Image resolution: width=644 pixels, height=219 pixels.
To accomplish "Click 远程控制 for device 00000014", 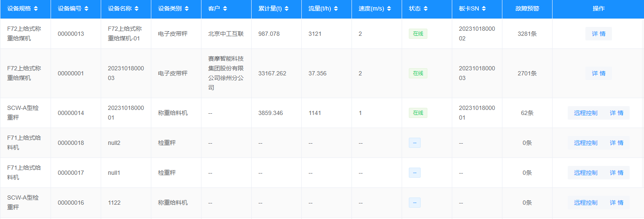I will [585, 113].
